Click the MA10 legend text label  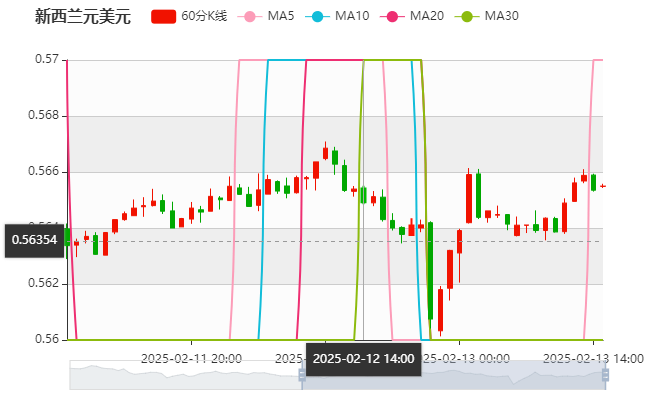tap(352, 16)
